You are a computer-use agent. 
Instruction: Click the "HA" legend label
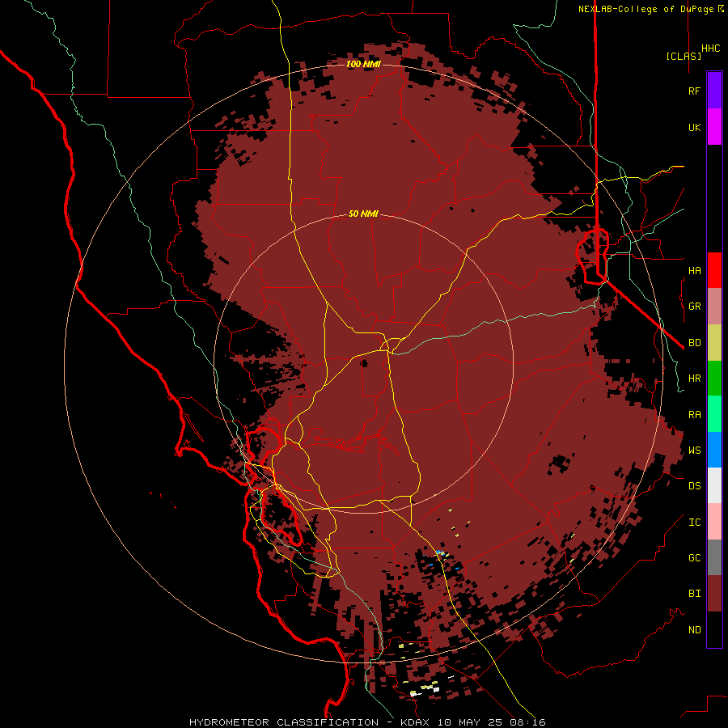[x=694, y=270]
